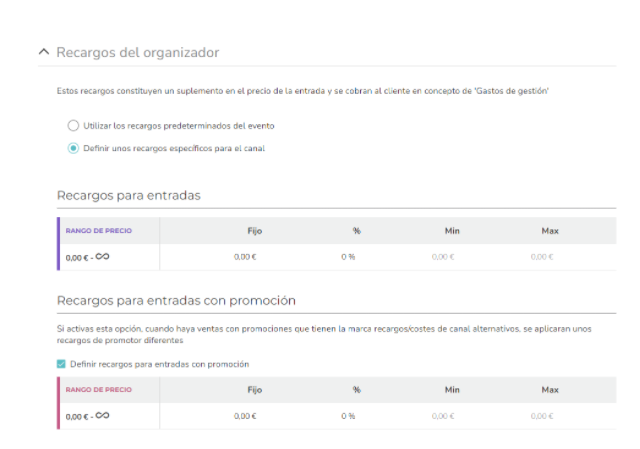Screen dimensions: 640x449
Task: Uncheck Definir recargos para entradas con promoción
Action: tap(61, 364)
